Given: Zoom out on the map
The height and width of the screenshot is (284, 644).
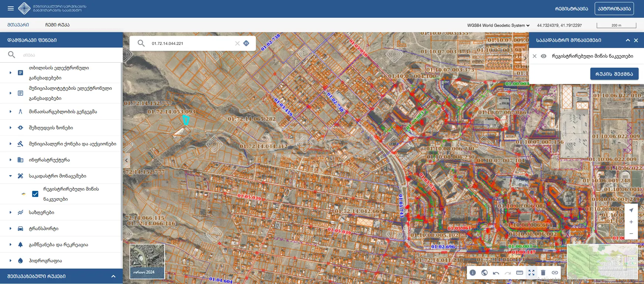Looking at the screenshot, I should coord(631,234).
